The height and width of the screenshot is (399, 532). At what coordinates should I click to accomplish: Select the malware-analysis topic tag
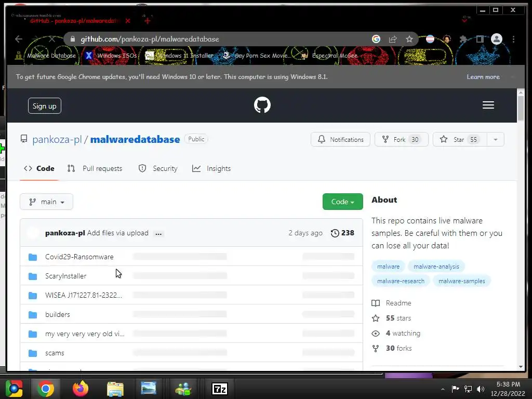tap(436, 267)
